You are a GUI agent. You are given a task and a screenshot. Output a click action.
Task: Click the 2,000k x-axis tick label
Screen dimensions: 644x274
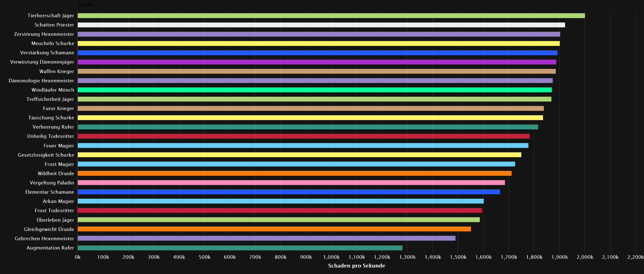[x=585, y=257]
